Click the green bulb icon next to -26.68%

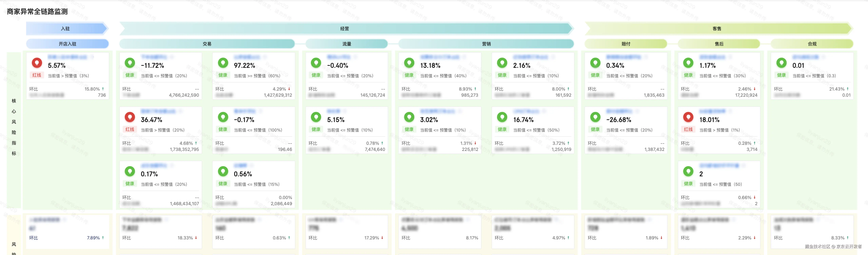595,117
